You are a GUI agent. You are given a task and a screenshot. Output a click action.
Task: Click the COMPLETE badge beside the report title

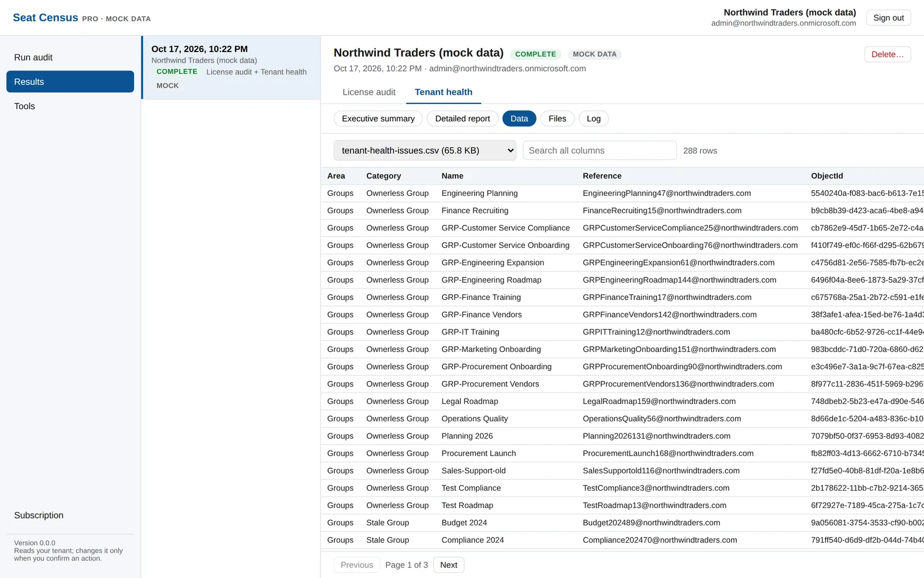[x=535, y=54]
